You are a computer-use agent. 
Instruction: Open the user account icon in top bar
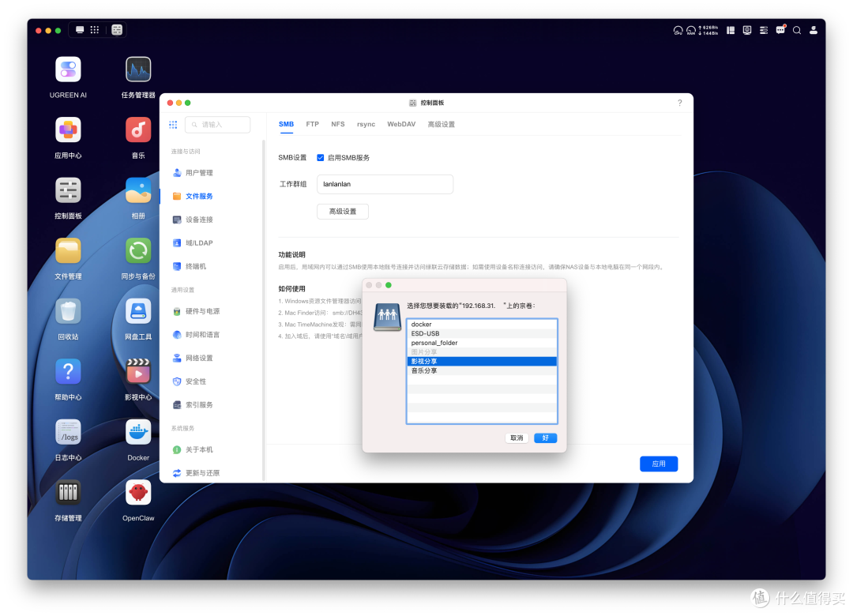[x=814, y=31]
